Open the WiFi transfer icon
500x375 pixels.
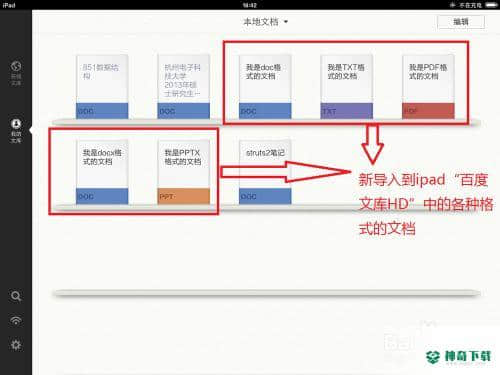[16, 320]
